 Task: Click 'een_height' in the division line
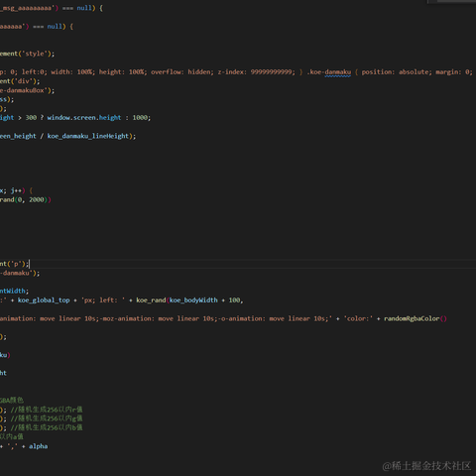tap(18, 136)
